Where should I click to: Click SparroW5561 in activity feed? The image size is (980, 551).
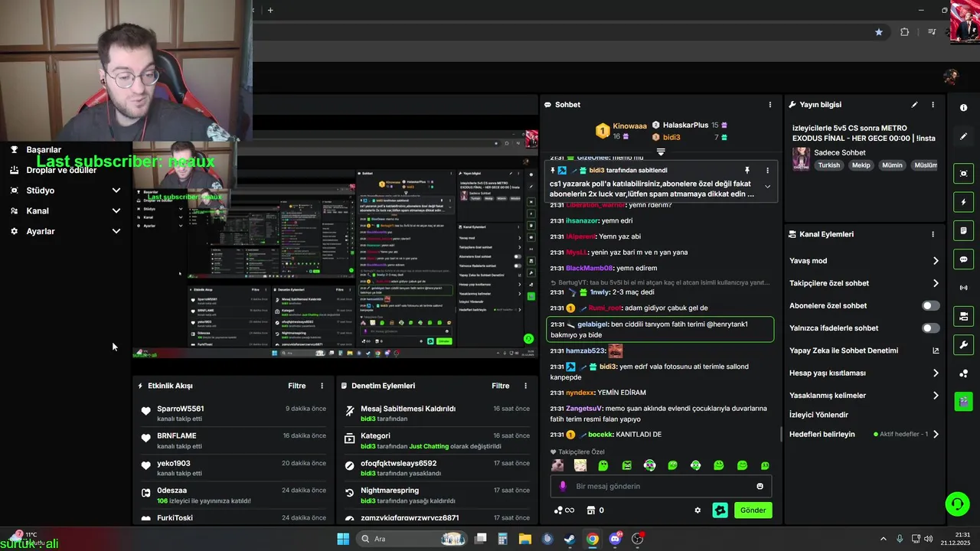point(180,409)
